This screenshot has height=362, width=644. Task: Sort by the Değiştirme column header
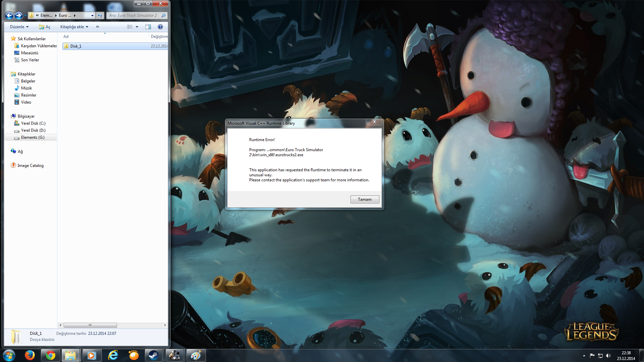(x=159, y=37)
